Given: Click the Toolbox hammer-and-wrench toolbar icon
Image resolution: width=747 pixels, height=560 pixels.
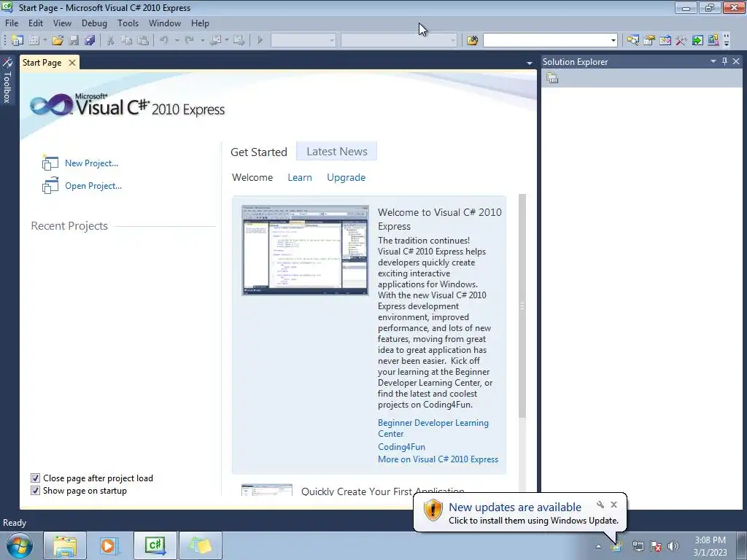Looking at the screenshot, I should tap(681, 41).
